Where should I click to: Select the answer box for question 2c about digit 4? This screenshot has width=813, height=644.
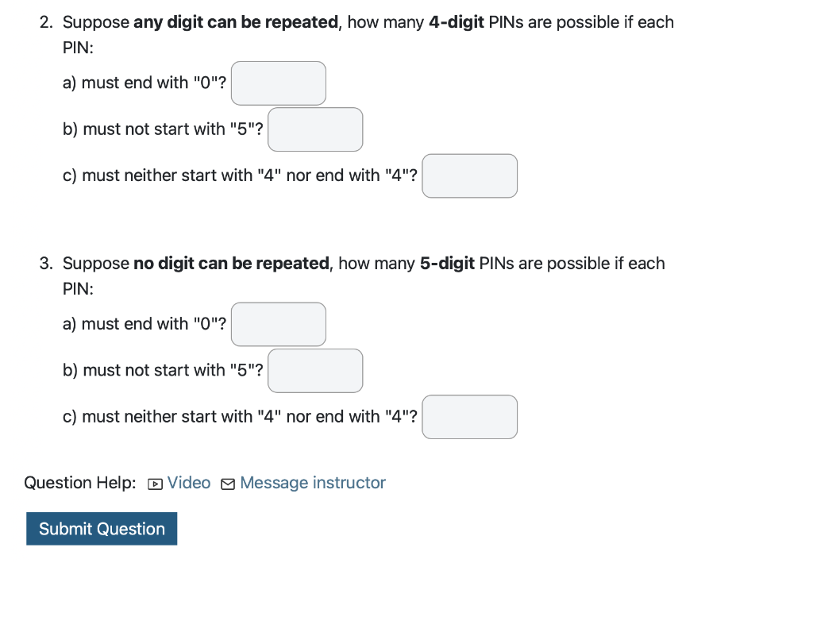click(x=469, y=175)
